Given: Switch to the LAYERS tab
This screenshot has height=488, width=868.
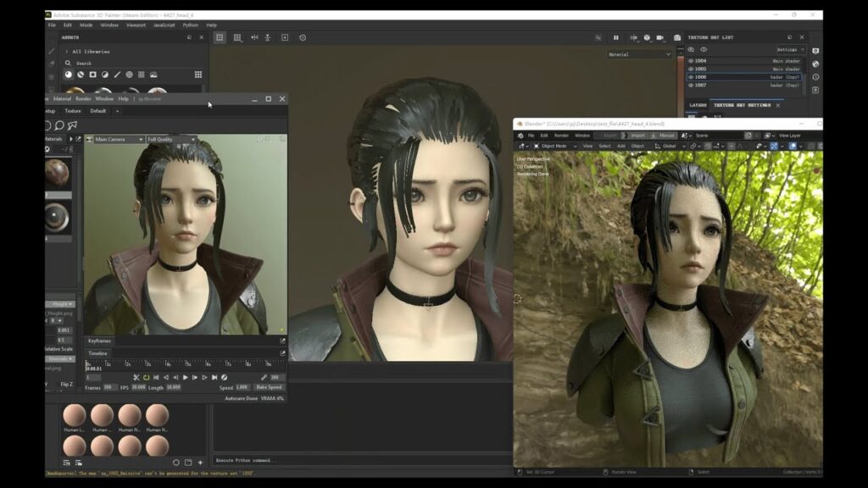Looking at the screenshot, I should tap(698, 105).
